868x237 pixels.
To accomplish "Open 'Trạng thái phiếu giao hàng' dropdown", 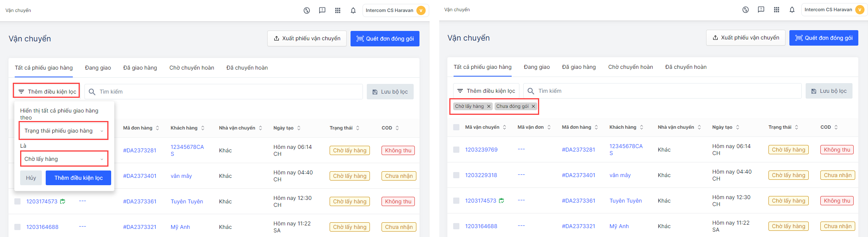I will click(x=64, y=131).
